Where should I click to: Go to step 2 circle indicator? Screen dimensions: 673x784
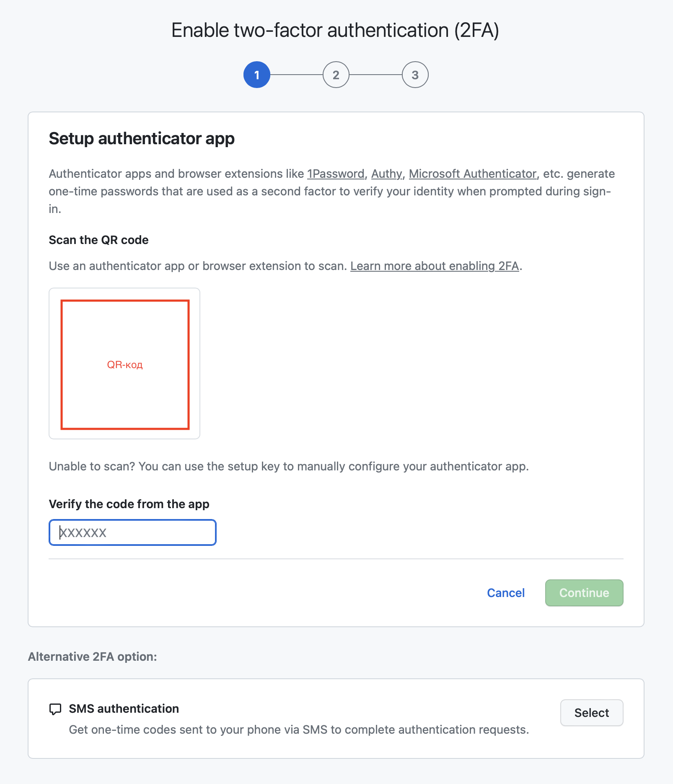click(x=336, y=75)
